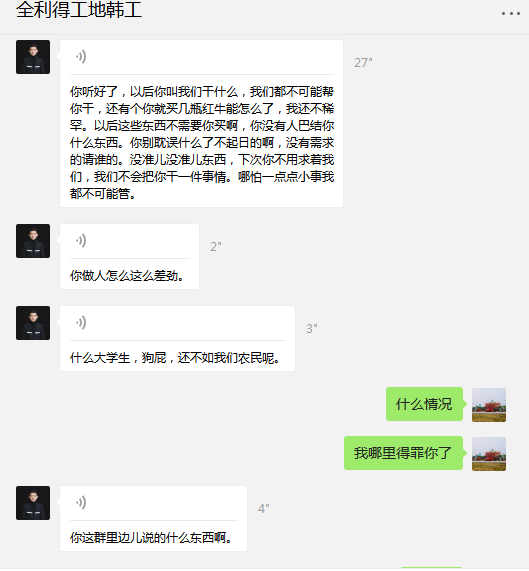Open sender avatar beside 27-second voice message

tap(33, 57)
